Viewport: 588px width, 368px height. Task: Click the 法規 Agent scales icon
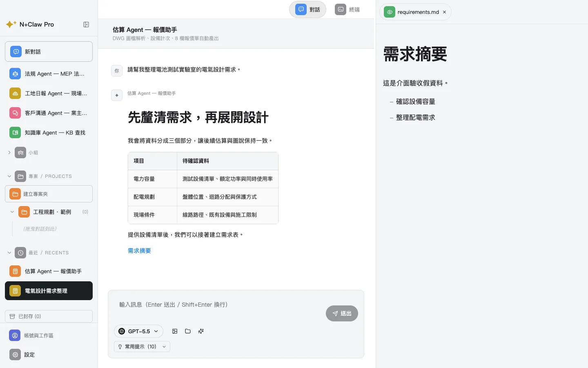pos(15,74)
